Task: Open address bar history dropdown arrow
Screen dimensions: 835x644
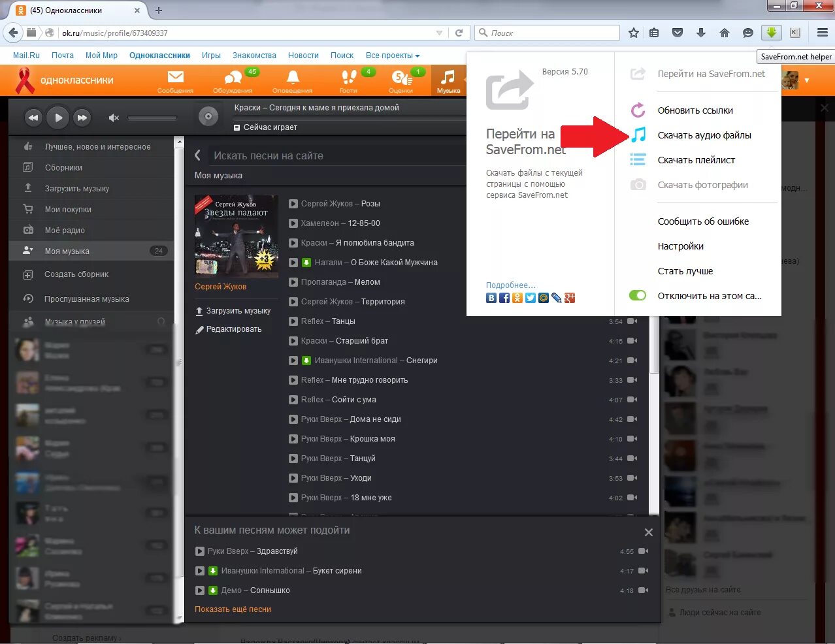Action: point(439,33)
